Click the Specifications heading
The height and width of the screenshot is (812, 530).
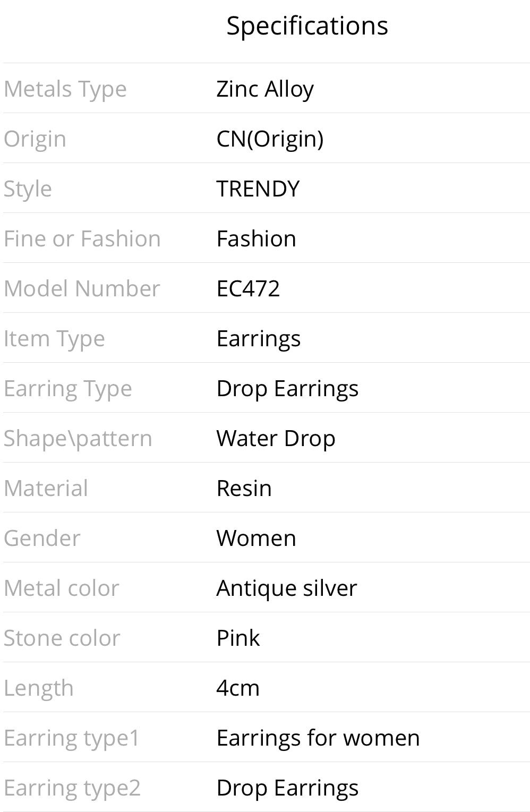(307, 26)
